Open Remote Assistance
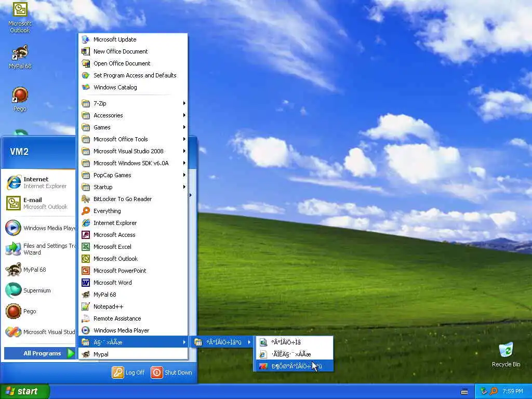Image resolution: width=532 pixels, height=399 pixels. click(133, 318)
